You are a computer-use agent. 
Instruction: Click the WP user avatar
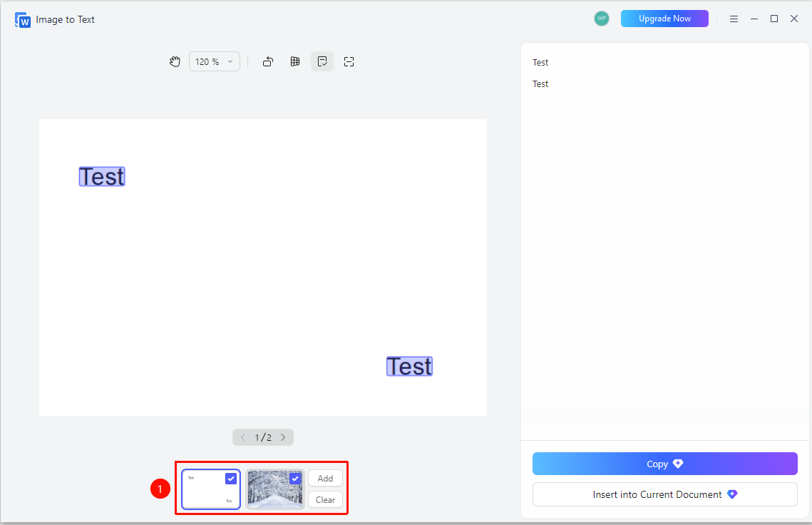point(602,19)
